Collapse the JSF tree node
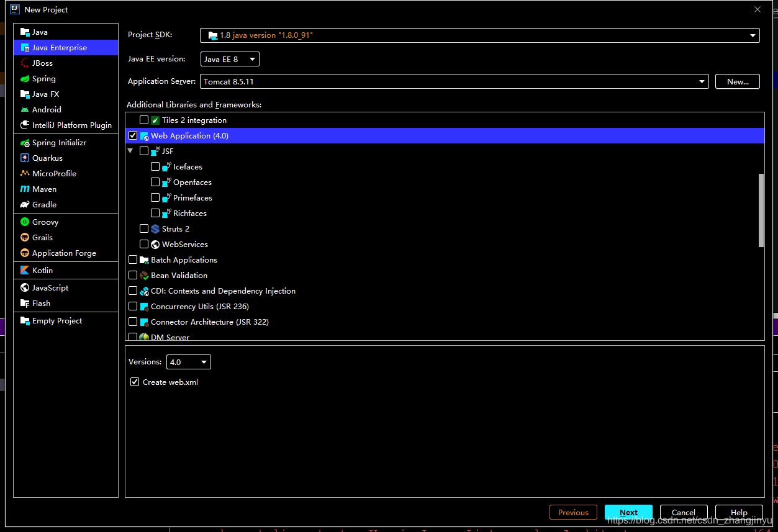Image resolution: width=778 pixels, height=532 pixels. [130, 151]
